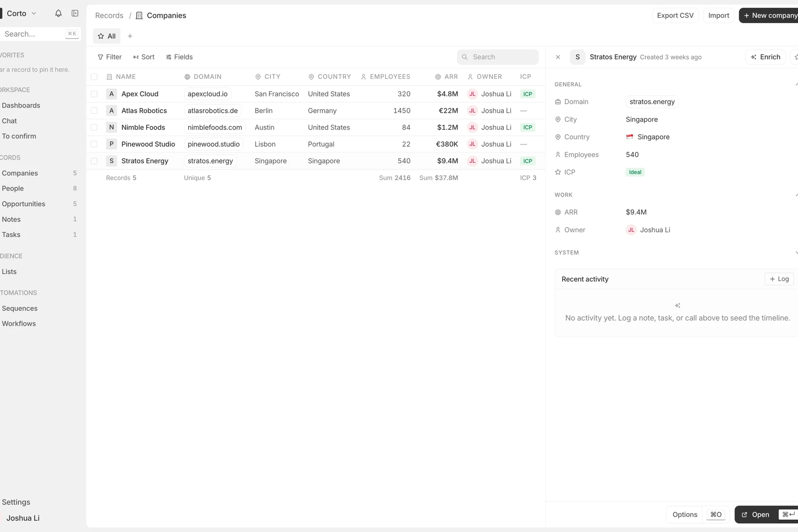Select the All view tab
Viewport: 798px width, 532px height.
click(x=107, y=36)
